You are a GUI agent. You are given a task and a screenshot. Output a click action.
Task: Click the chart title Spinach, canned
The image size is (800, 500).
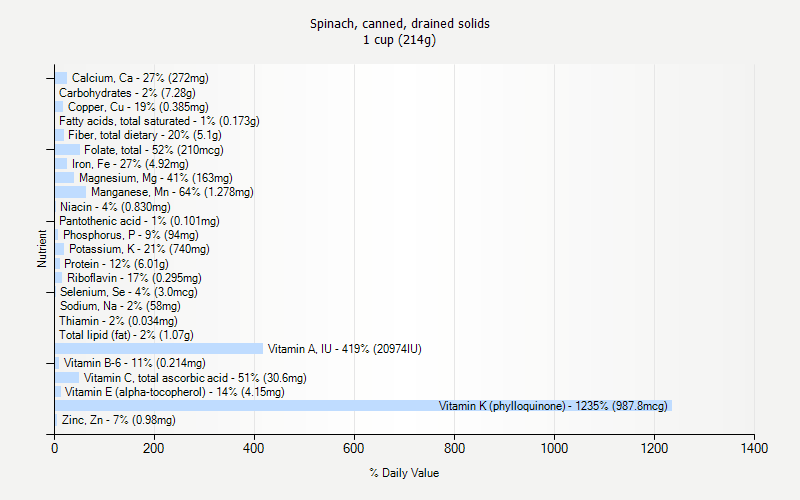400,23
